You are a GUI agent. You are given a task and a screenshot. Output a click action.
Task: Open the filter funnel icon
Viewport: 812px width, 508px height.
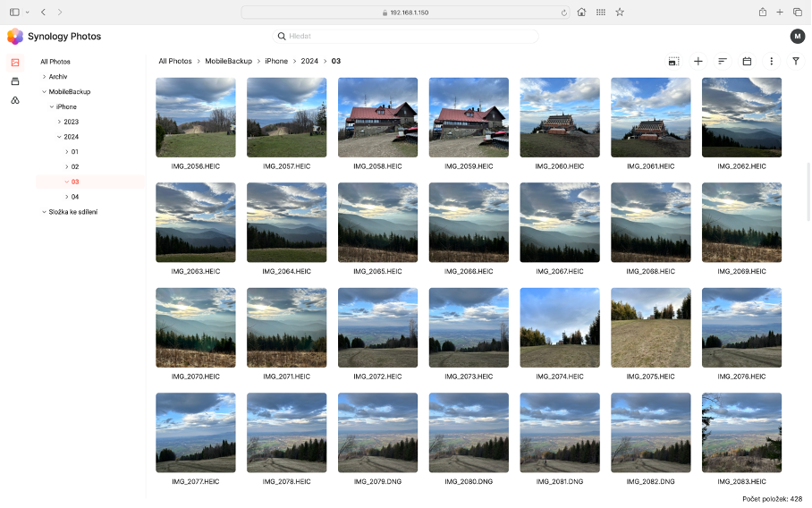click(796, 61)
